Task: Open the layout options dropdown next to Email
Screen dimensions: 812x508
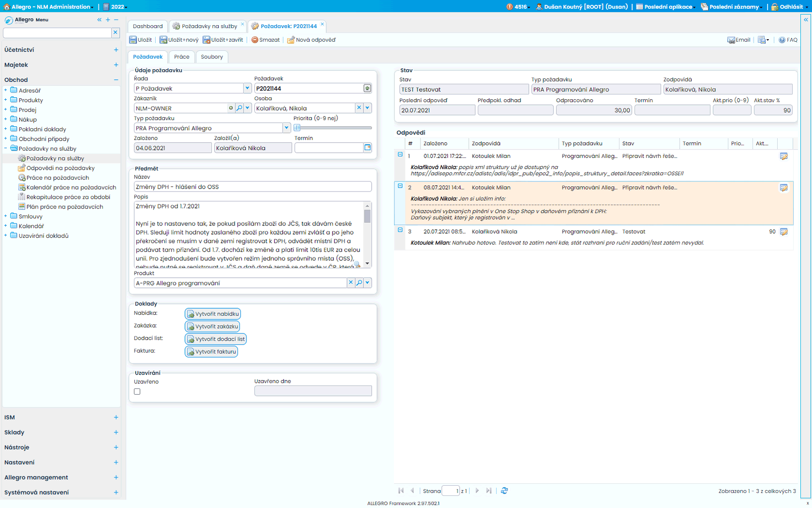Action: point(764,40)
